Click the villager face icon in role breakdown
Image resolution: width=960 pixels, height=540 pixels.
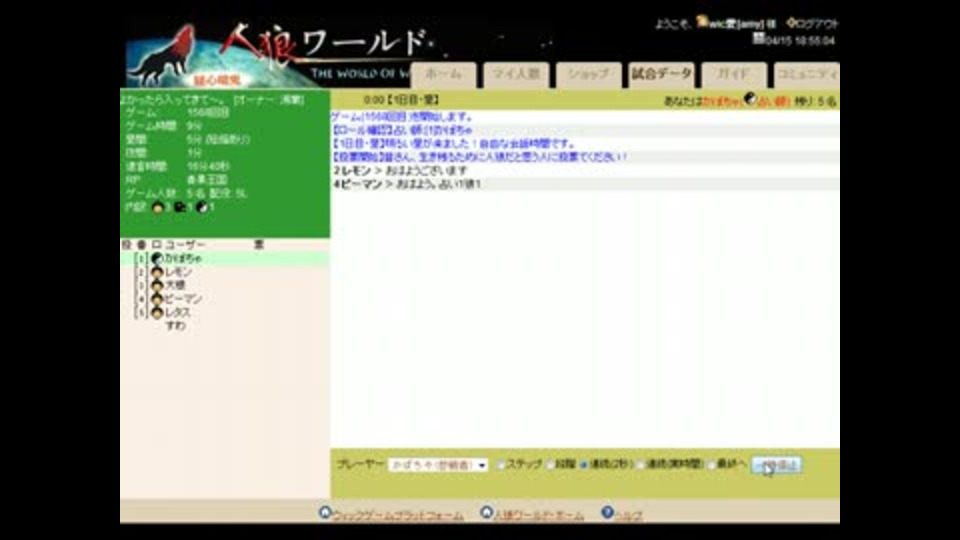tap(158, 208)
